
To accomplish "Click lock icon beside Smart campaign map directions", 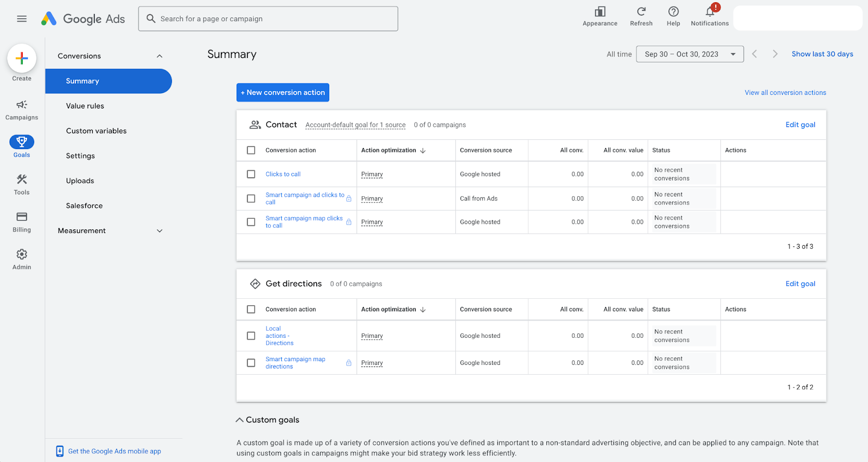I will coord(349,363).
